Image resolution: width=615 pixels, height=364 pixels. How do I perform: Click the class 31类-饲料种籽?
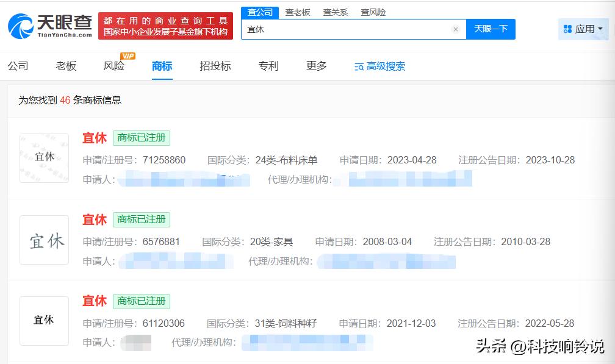[286, 323]
